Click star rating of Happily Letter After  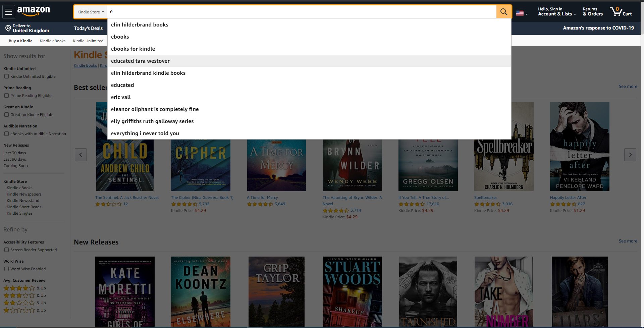coord(563,204)
